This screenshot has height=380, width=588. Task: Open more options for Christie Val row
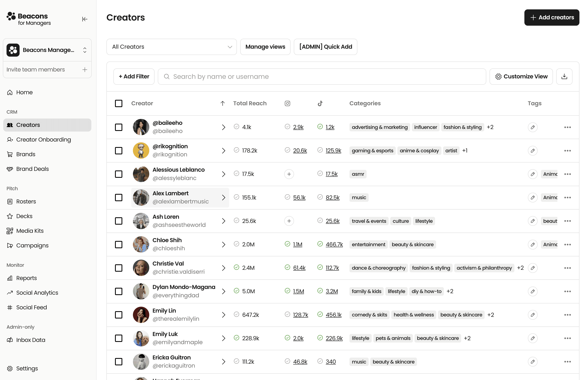[x=567, y=268]
